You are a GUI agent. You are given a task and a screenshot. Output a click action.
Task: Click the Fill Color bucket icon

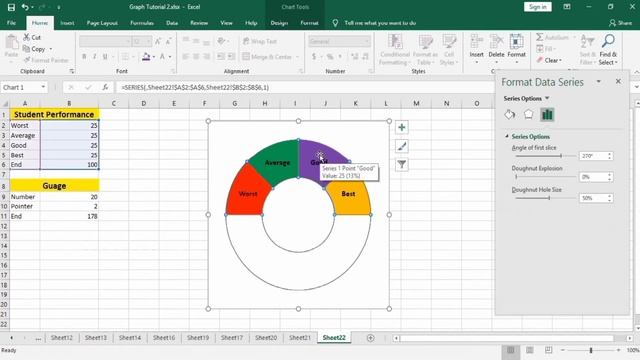(x=146, y=57)
